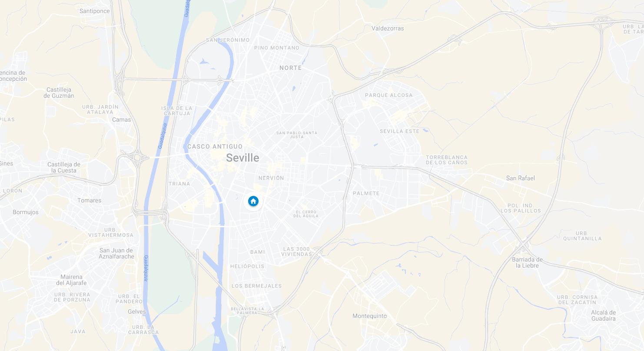Click the Mairena del Aljarafe label

coord(71,280)
